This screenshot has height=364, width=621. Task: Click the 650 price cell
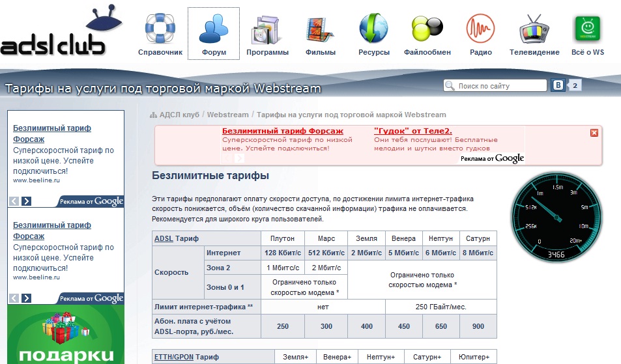[440, 326]
